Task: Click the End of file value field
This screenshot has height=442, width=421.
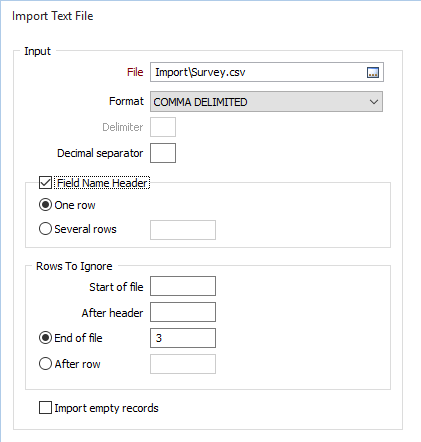Action: pyautogui.click(x=183, y=338)
